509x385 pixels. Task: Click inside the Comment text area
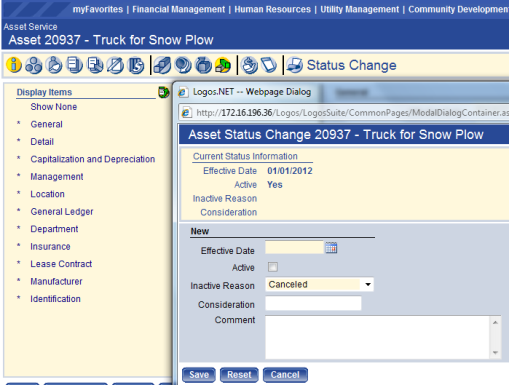point(377,337)
